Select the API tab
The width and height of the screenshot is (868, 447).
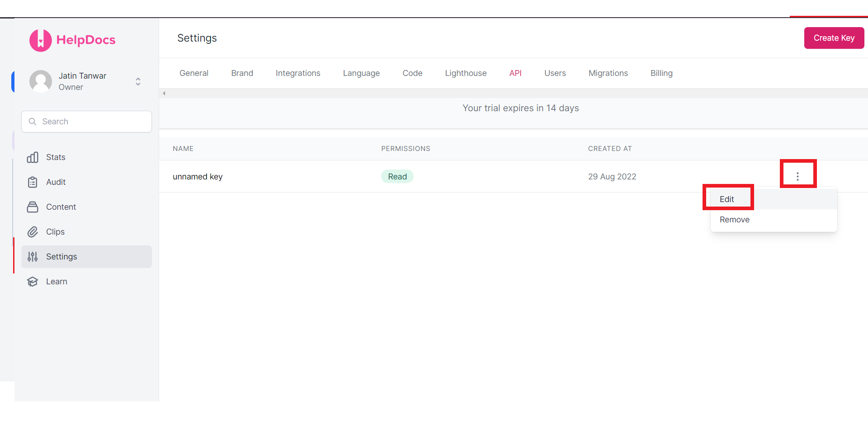(x=515, y=73)
